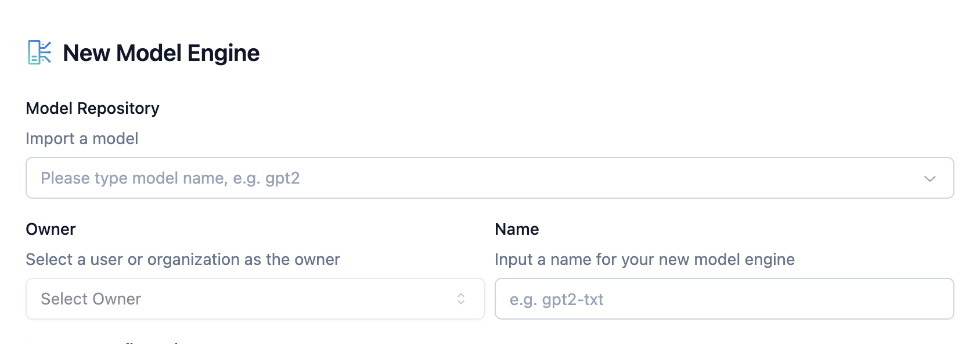Focus the Import a model combo box

coord(489,178)
